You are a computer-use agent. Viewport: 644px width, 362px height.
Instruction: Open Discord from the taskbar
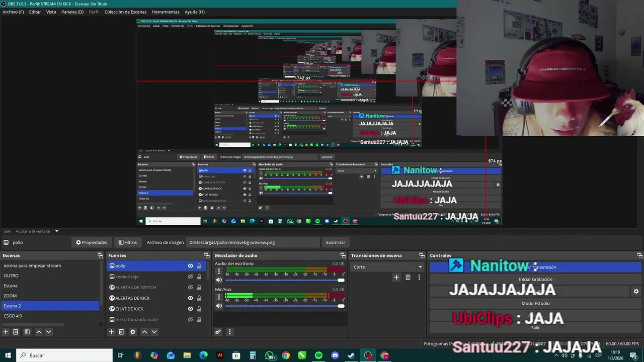pyautogui.click(x=335, y=355)
